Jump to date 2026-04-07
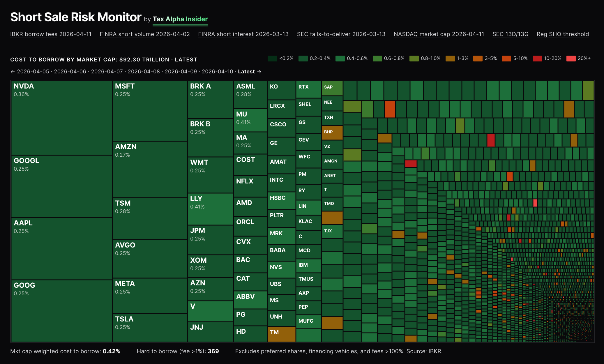 click(x=107, y=72)
